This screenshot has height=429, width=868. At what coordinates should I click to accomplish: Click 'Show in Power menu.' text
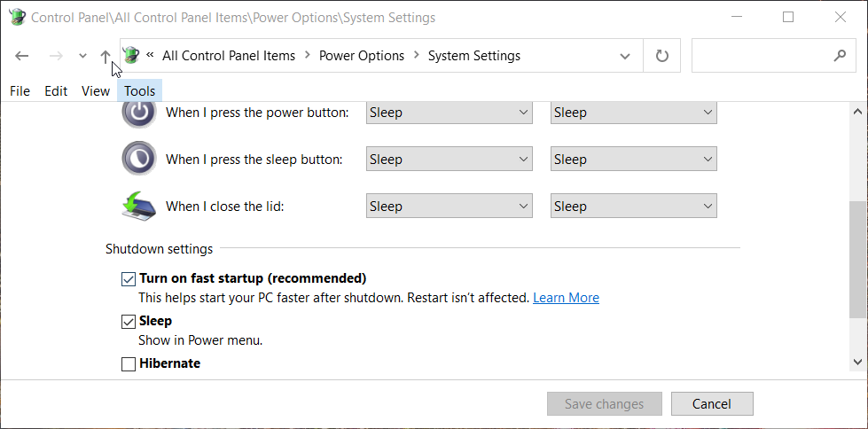pyautogui.click(x=200, y=340)
